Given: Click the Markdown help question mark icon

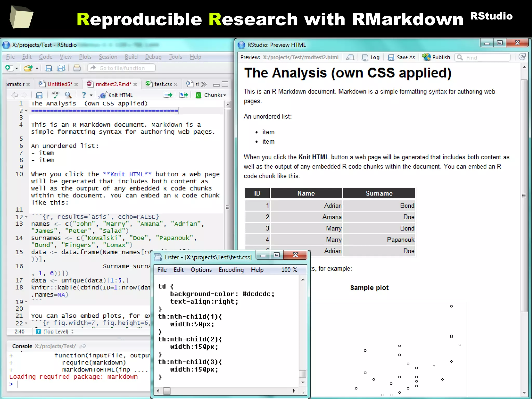Looking at the screenshot, I should coord(84,95).
